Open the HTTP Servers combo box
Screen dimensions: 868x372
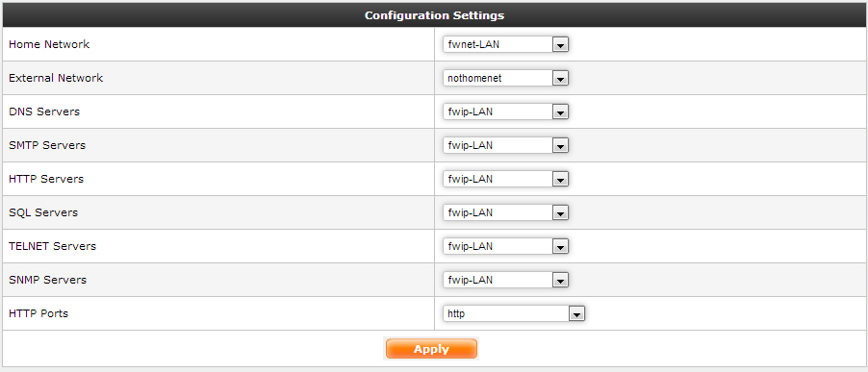click(x=505, y=179)
